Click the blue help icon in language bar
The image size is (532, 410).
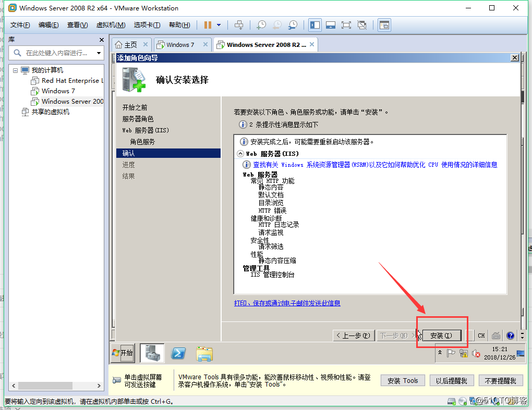[x=510, y=336]
